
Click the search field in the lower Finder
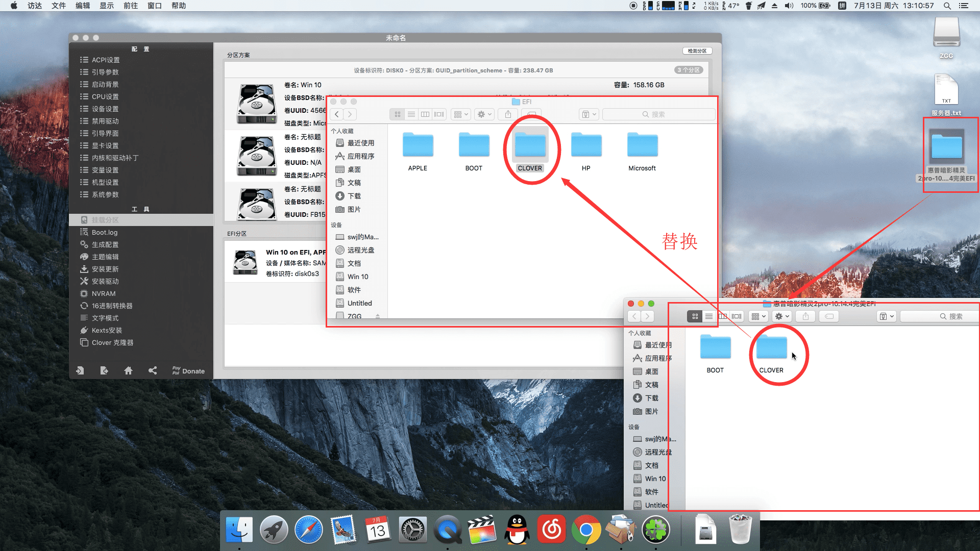pos(939,316)
